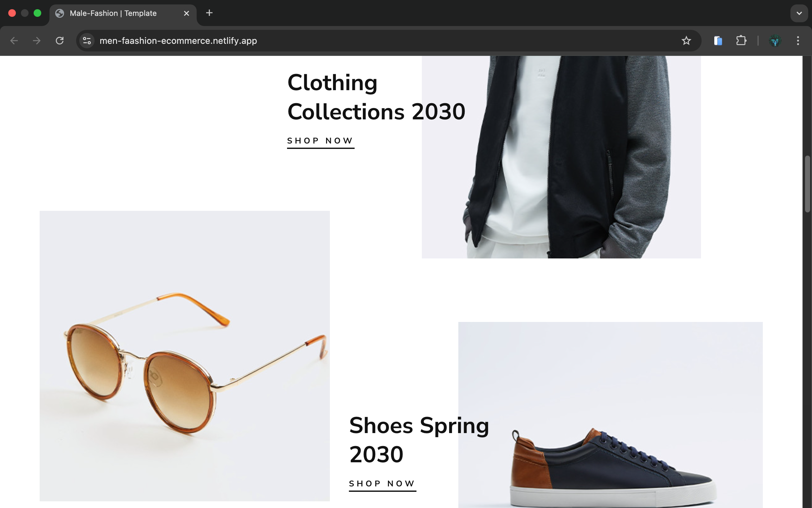The height and width of the screenshot is (508, 812).
Task: Bookmark this page with the star icon
Action: coord(686,41)
